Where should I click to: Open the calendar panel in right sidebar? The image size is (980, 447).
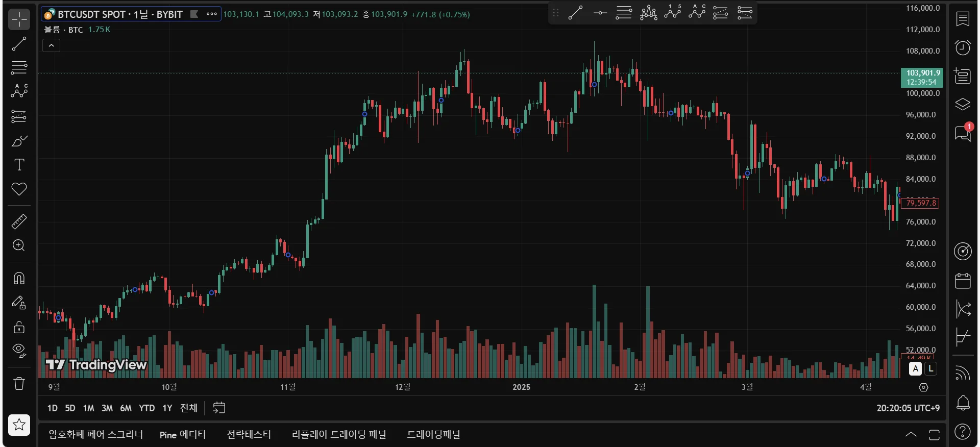coord(963,281)
